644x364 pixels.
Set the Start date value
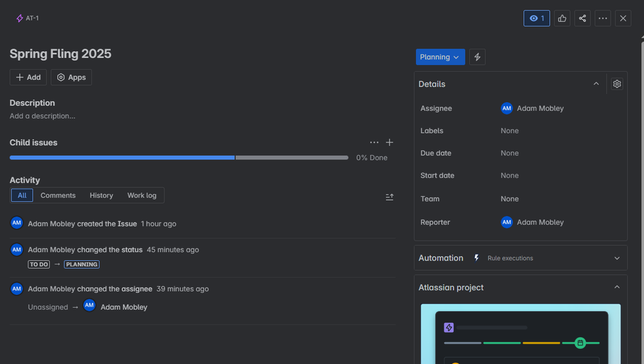510,175
